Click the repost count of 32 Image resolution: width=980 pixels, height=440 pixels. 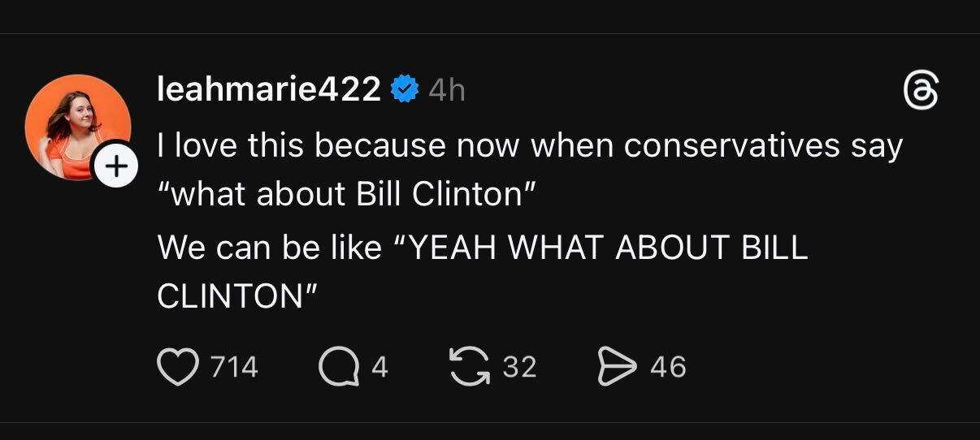coord(519,367)
